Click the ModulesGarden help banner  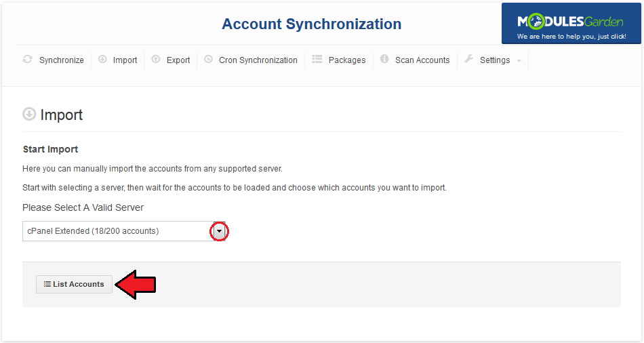(x=571, y=24)
